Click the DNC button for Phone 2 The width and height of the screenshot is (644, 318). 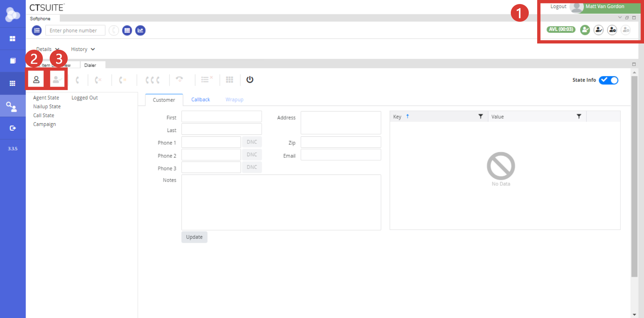point(252,155)
